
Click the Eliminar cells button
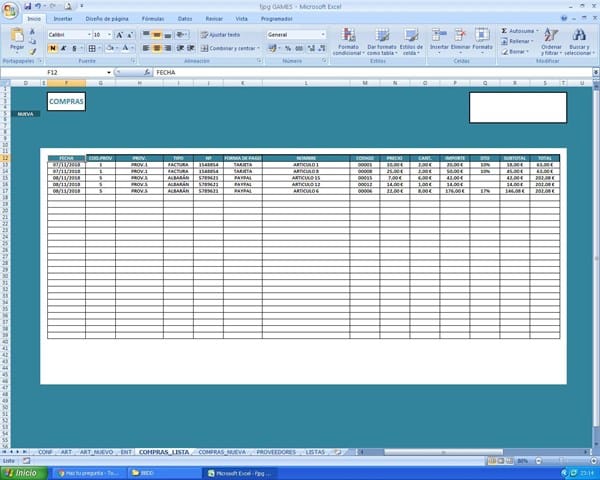point(460,41)
